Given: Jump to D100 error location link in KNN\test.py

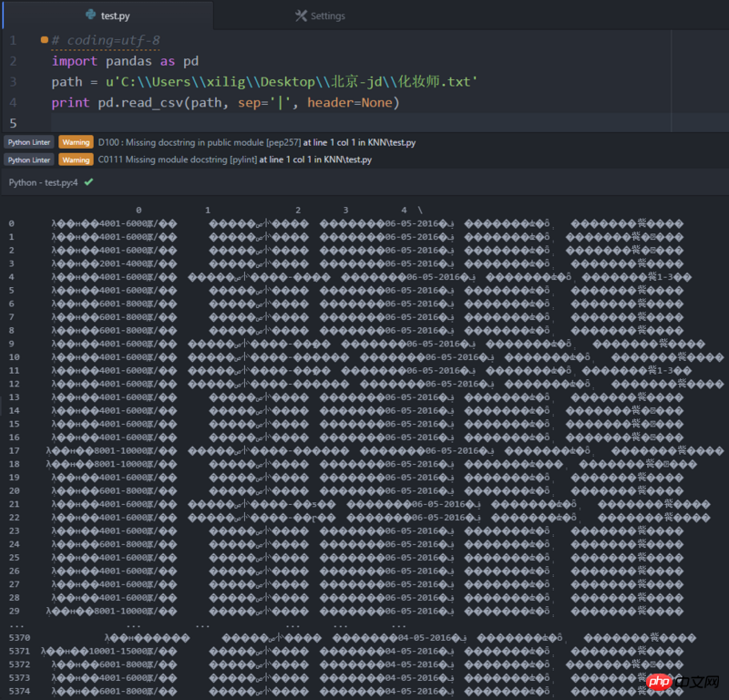Looking at the screenshot, I should point(358,142).
